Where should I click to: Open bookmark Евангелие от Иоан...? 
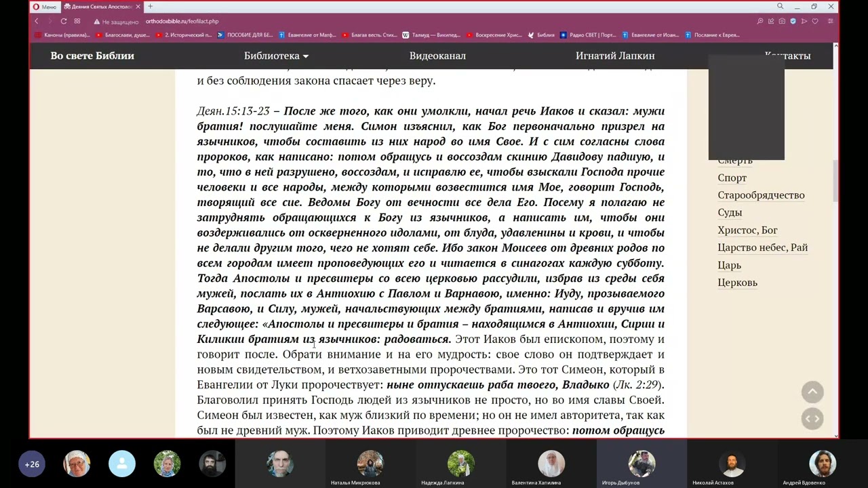click(x=650, y=35)
